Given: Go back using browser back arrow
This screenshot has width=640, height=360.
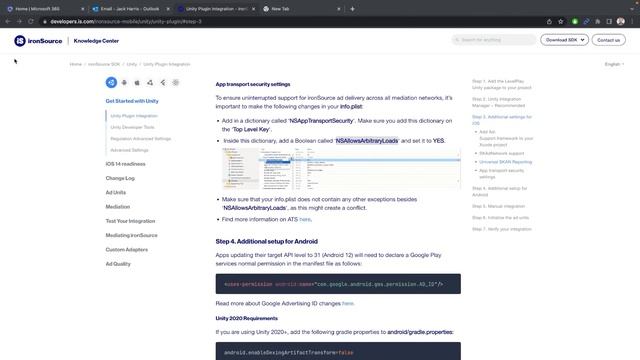Looking at the screenshot, I should coord(8,21).
